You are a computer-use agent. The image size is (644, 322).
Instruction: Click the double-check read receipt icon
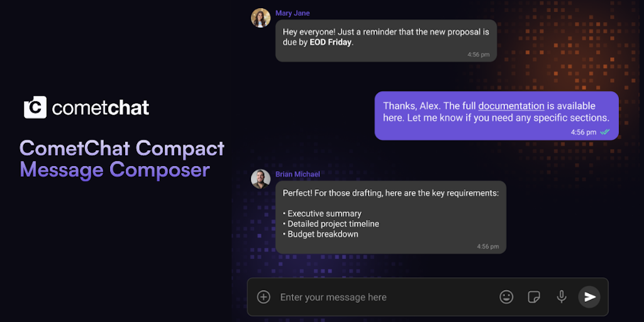(x=605, y=132)
